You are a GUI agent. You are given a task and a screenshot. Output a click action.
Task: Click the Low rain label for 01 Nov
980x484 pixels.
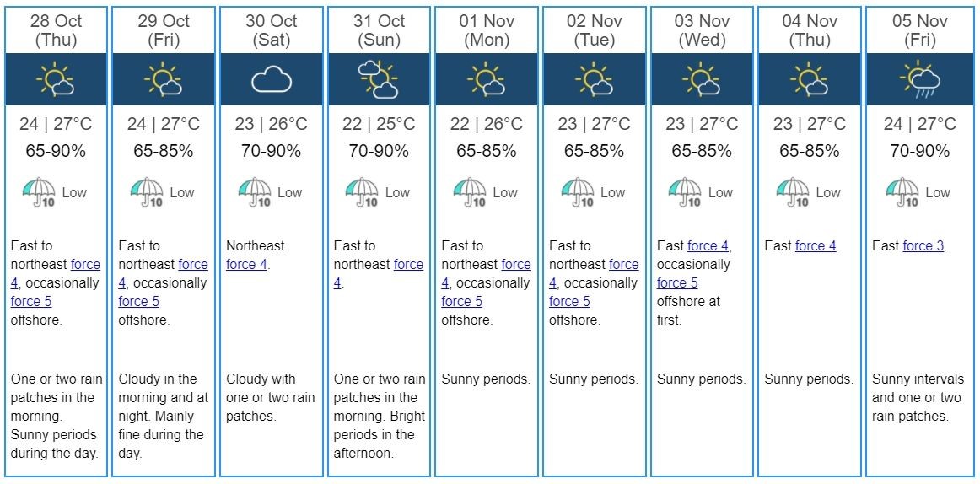[x=505, y=192]
